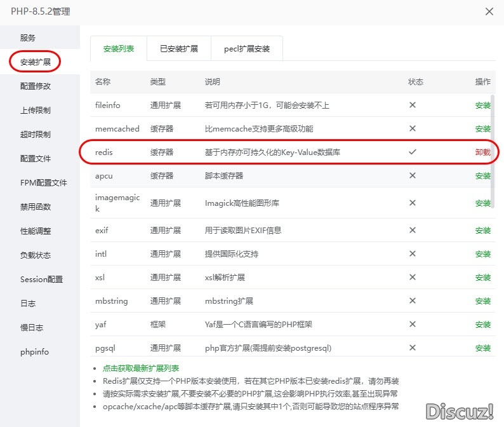Click 点击获取最新扩展列表 link
504x427 pixels.
(141, 369)
